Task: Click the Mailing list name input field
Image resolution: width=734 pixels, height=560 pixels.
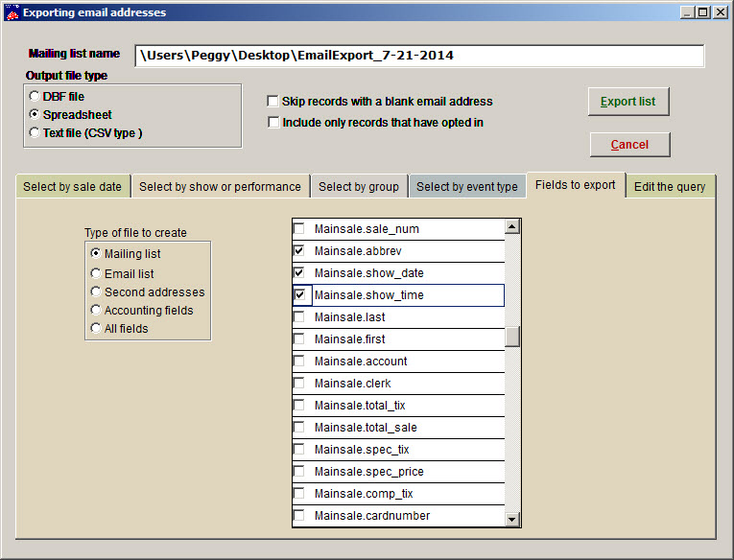Action: (x=419, y=56)
